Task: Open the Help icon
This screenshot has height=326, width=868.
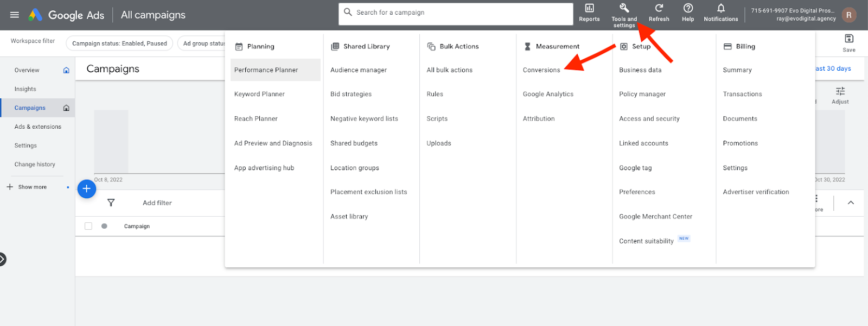Action: coord(688,8)
